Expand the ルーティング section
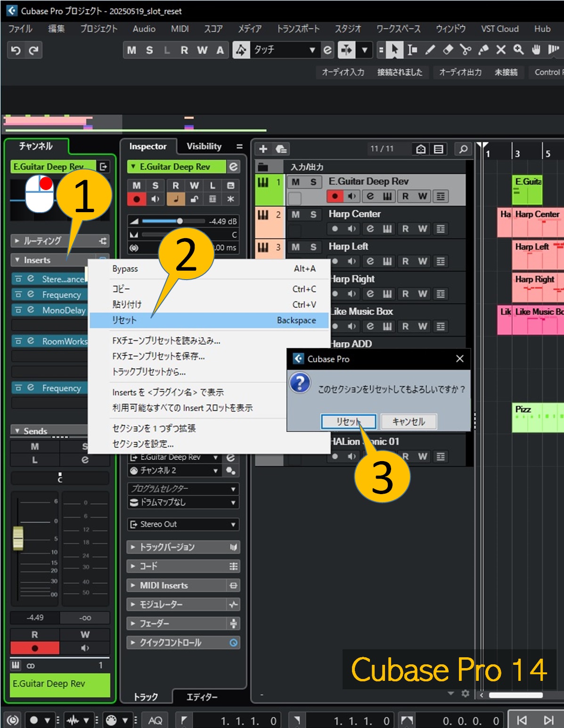Screen dimensions: 564x728 coord(17,240)
